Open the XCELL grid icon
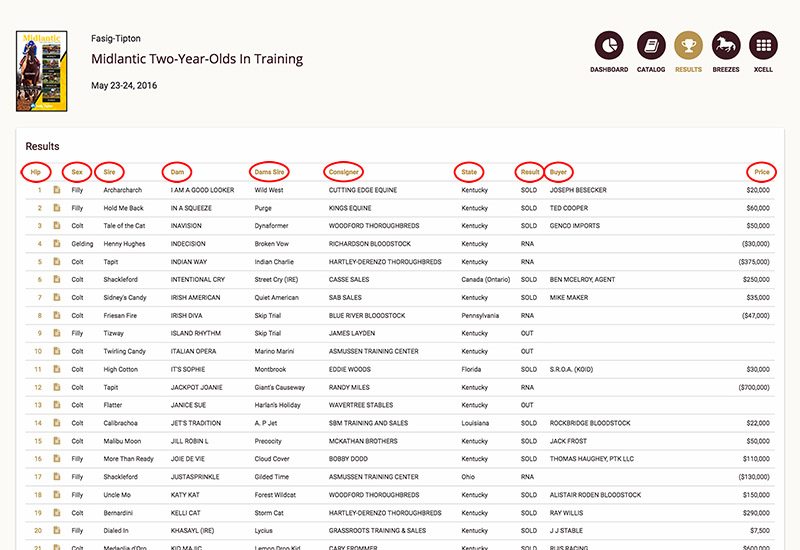The height and width of the screenshot is (550, 800). pos(763,45)
